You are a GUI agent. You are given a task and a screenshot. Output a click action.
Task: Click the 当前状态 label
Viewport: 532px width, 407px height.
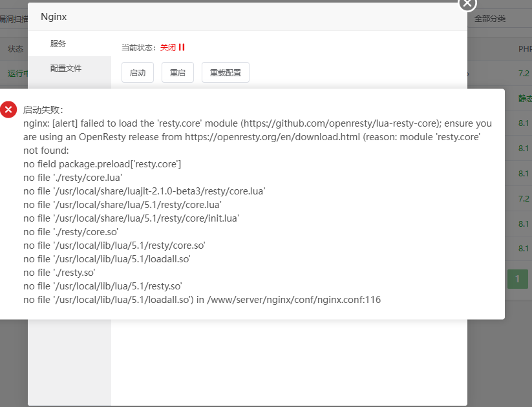tap(138, 48)
